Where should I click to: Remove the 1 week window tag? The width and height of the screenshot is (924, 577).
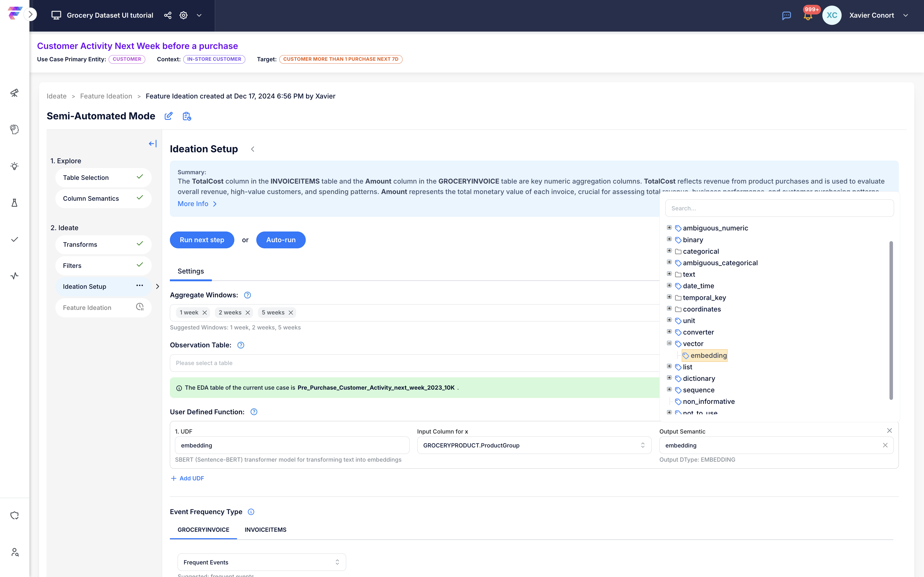[x=205, y=313]
